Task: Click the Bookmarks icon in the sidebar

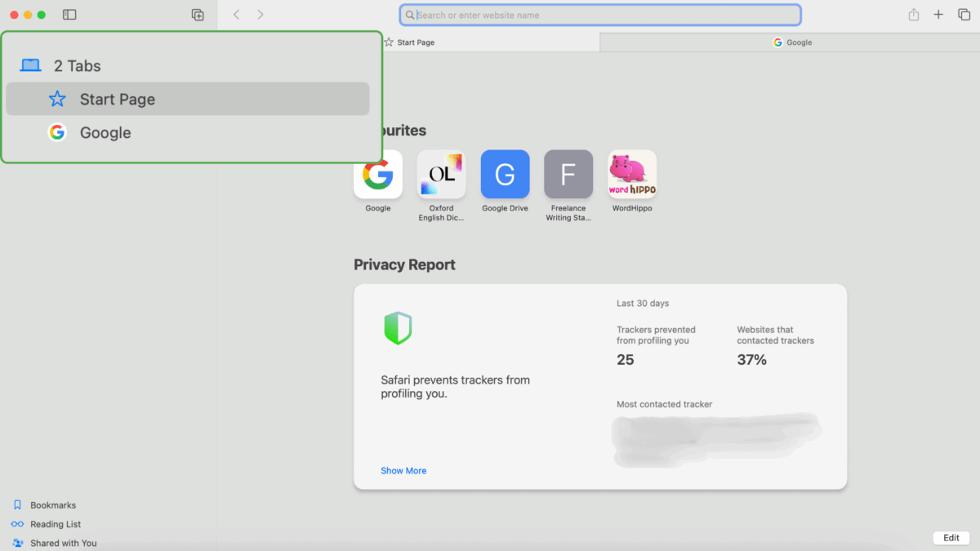Action: (x=17, y=505)
